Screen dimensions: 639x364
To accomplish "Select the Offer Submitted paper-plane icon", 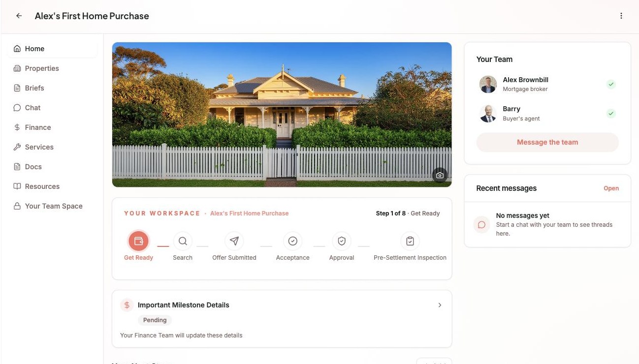I will point(234,241).
